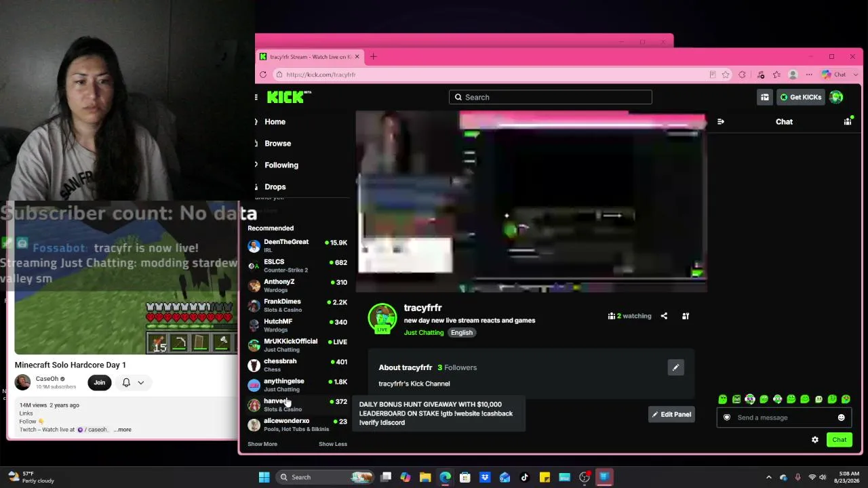Send message with the green Chat button
This screenshot has width=868, height=488.
click(840, 440)
